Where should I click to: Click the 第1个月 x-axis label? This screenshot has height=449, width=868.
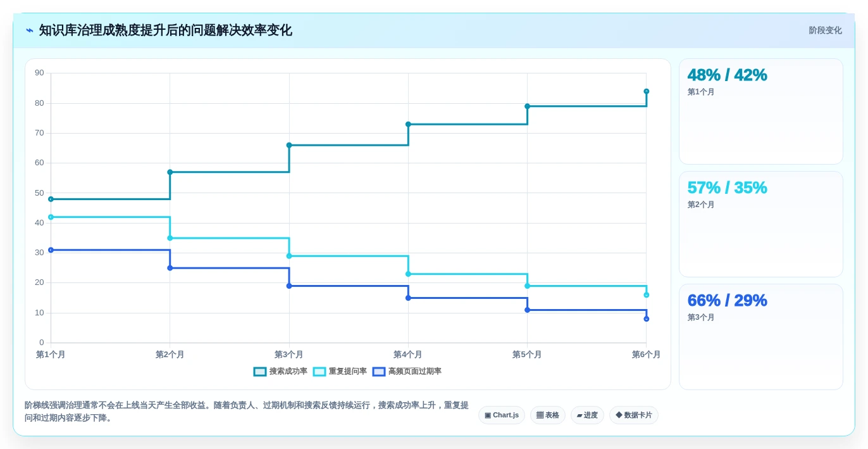51,355
